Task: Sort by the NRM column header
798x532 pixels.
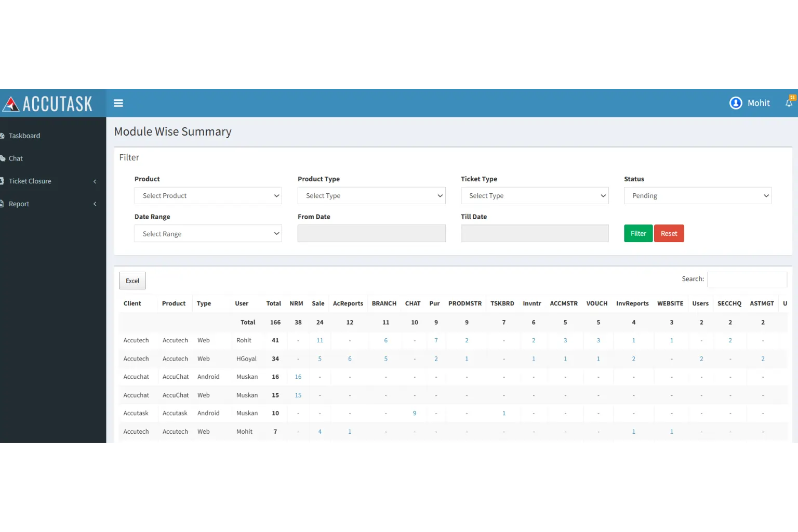Action: point(296,303)
